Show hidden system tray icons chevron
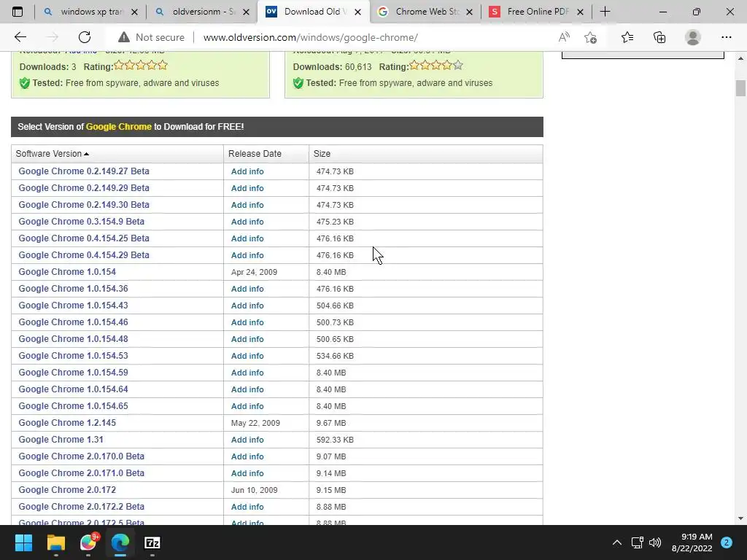Viewport: 747px width, 560px height. pyautogui.click(x=617, y=542)
